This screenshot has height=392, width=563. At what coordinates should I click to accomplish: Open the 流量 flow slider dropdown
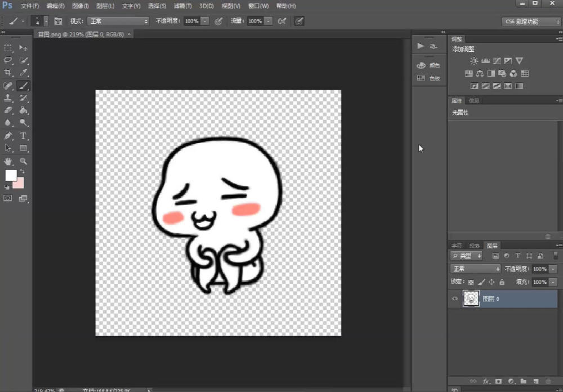click(x=269, y=21)
